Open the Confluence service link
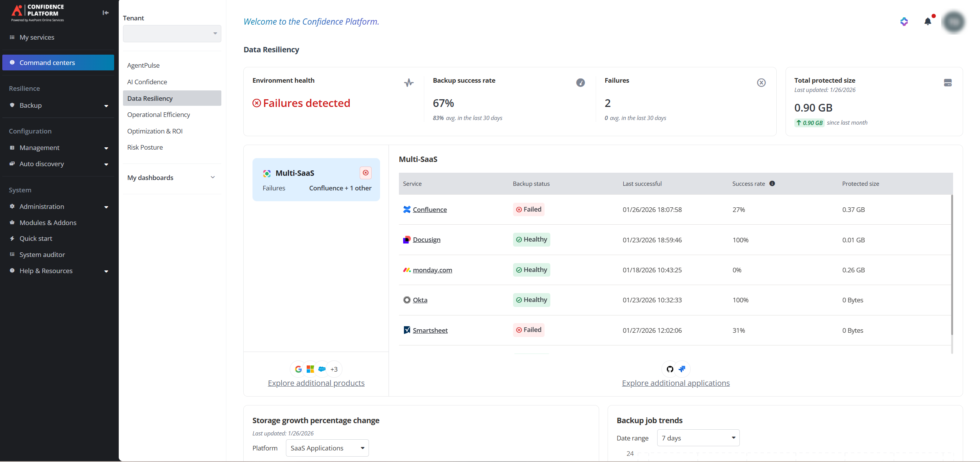Viewport: 980px width, 462px height. (x=430, y=210)
